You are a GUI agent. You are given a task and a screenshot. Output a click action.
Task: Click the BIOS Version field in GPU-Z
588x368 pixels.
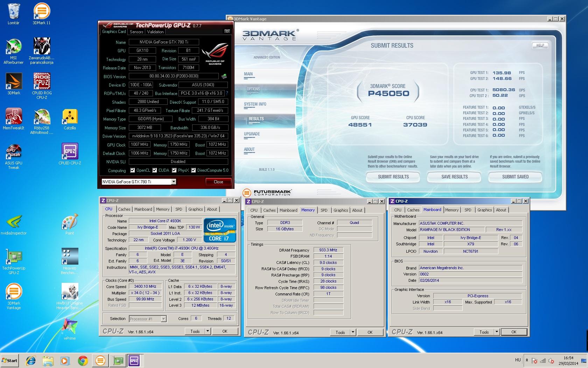pos(174,76)
